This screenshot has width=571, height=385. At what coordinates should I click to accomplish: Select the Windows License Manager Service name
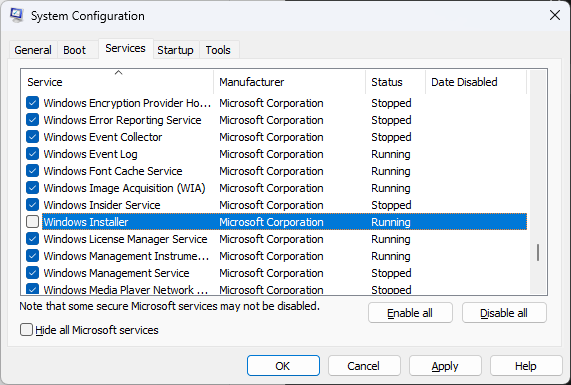[125, 239]
